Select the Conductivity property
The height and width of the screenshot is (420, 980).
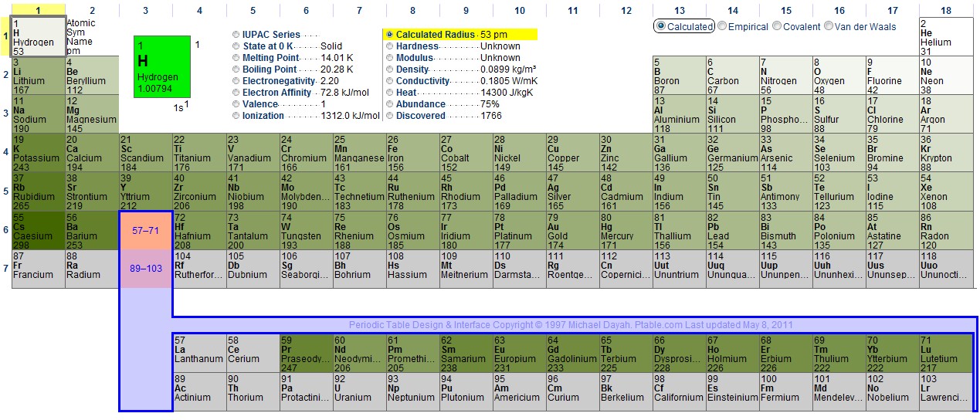[x=390, y=81]
